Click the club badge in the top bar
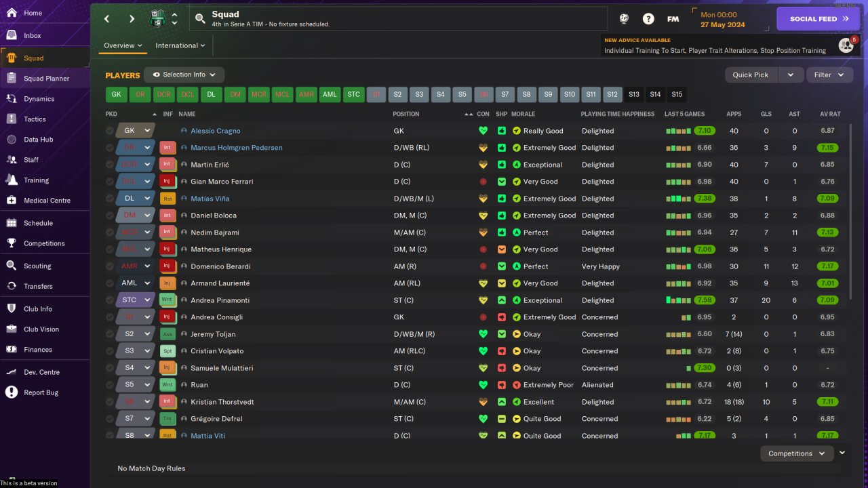 pos(157,18)
